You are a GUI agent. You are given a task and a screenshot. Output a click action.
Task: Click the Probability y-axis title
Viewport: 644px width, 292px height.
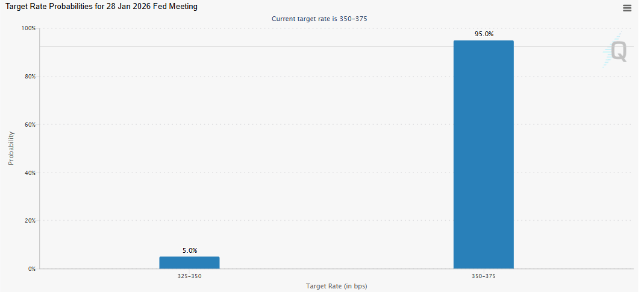pos(11,148)
